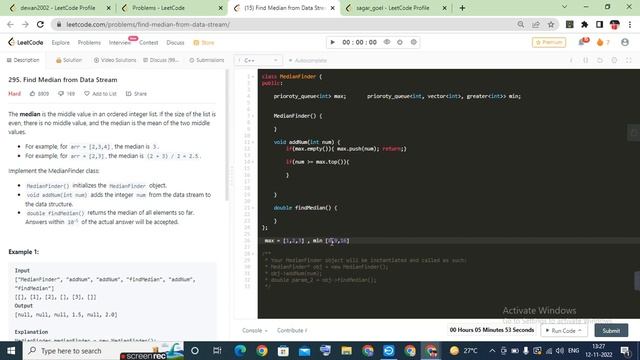Switch to the Solution tab
This screenshot has width=640, height=360.
click(x=69, y=60)
